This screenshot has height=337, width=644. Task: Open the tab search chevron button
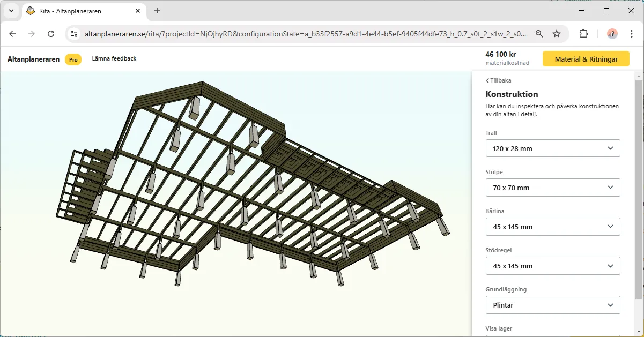point(11,11)
